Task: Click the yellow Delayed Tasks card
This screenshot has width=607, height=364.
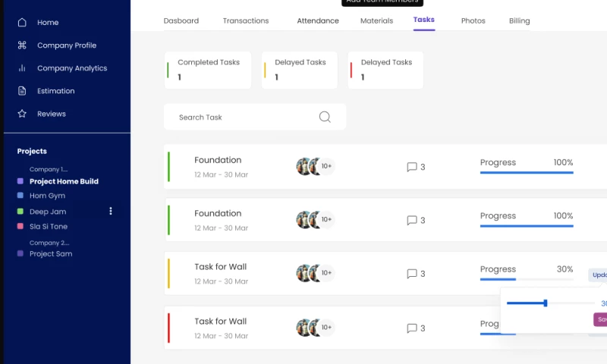Action: click(x=299, y=70)
